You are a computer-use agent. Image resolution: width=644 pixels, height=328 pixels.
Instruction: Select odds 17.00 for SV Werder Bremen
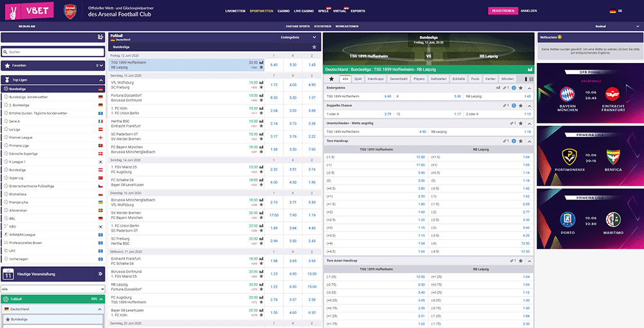click(274, 215)
